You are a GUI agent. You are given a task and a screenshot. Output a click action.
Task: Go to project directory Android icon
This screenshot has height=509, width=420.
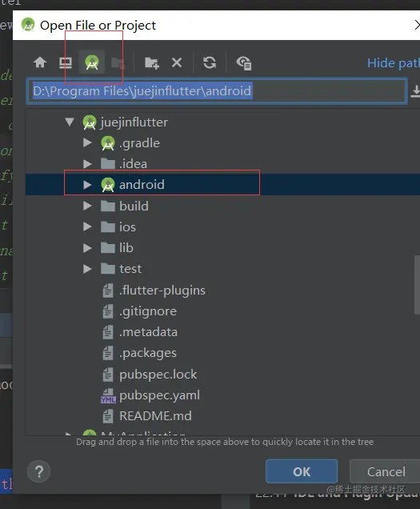pos(92,62)
